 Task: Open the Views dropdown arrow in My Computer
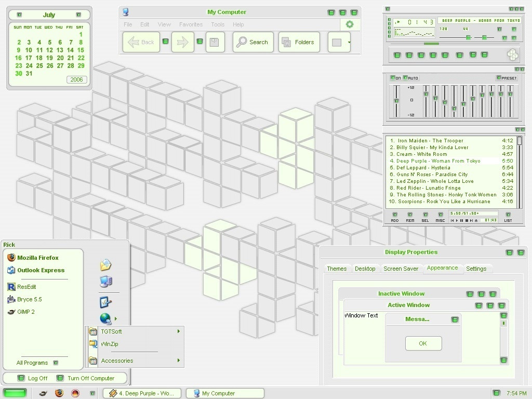[349, 42]
